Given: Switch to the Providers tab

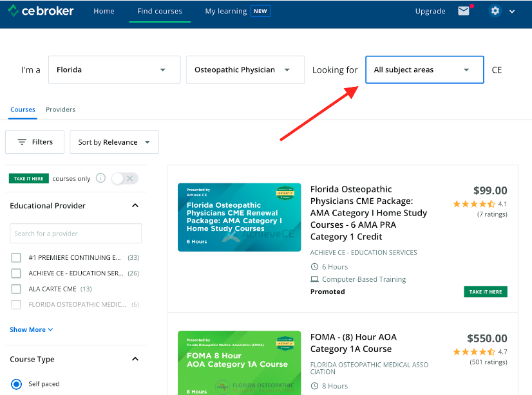Looking at the screenshot, I should (61, 109).
